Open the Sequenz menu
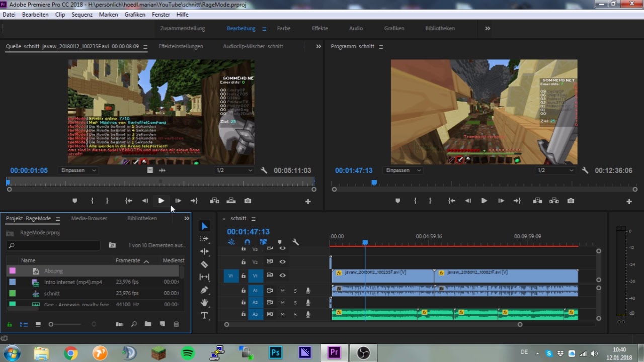644x362 pixels. coord(82,15)
